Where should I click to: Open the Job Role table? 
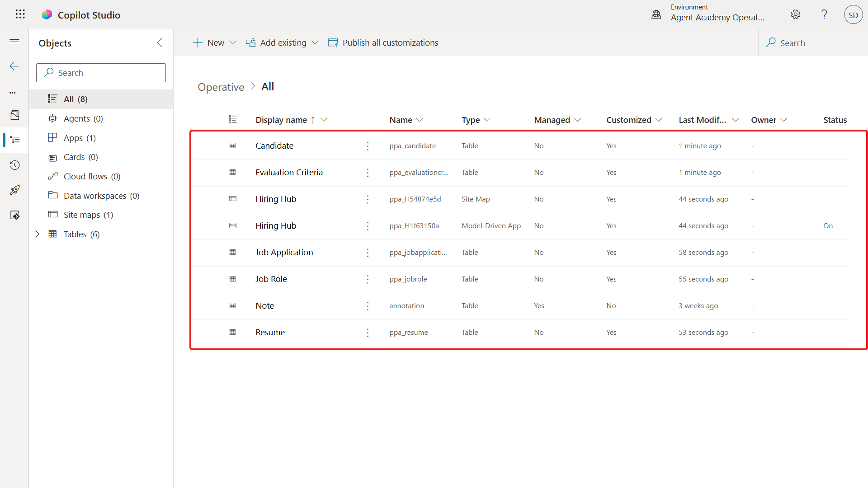tap(271, 279)
